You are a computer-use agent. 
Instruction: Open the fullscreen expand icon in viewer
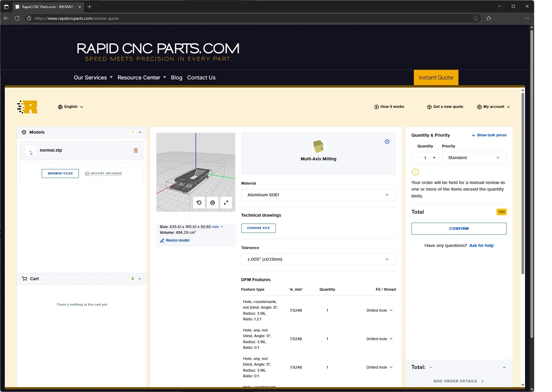click(x=226, y=203)
